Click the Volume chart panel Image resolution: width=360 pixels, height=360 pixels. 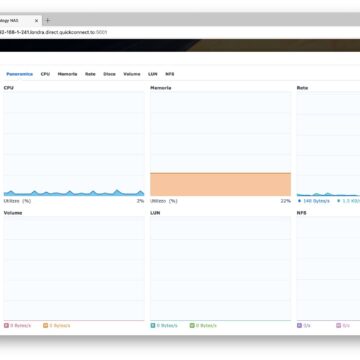point(74,269)
